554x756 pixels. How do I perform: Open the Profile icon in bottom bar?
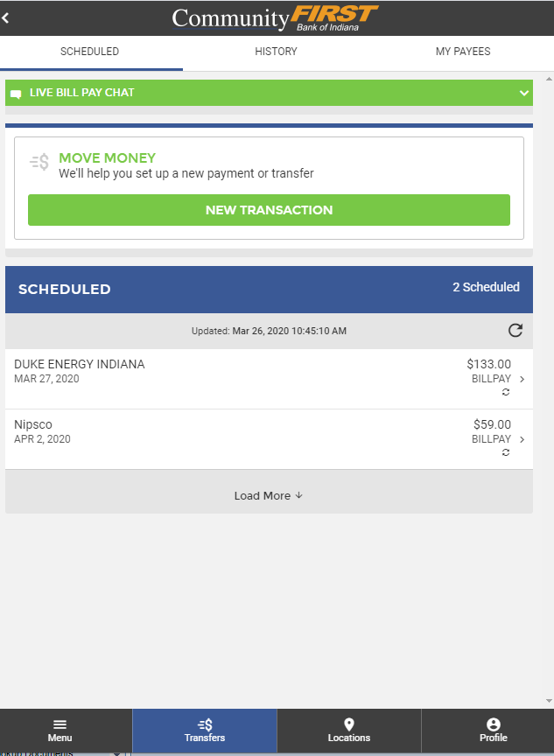pyautogui.click(x=493, y=724)
